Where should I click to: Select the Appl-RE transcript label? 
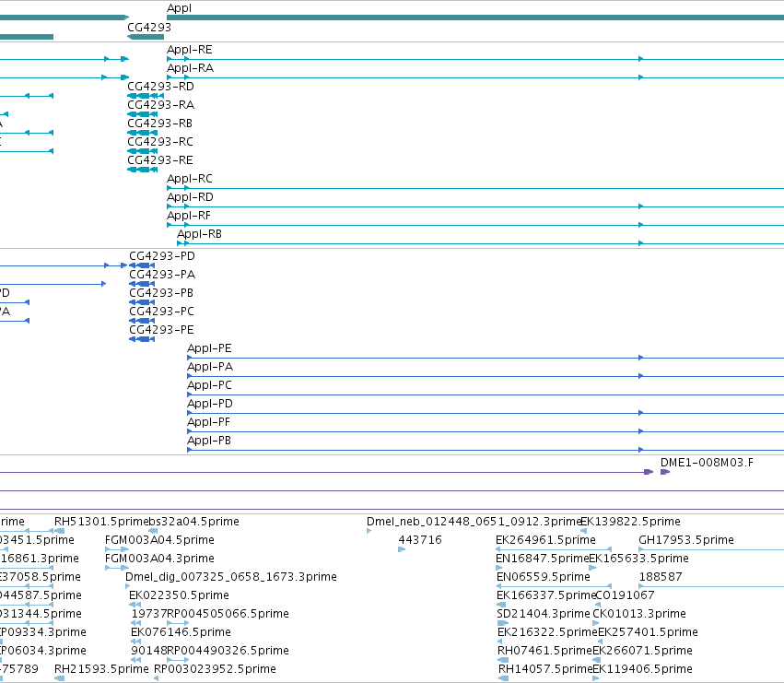tap(190, 50)
